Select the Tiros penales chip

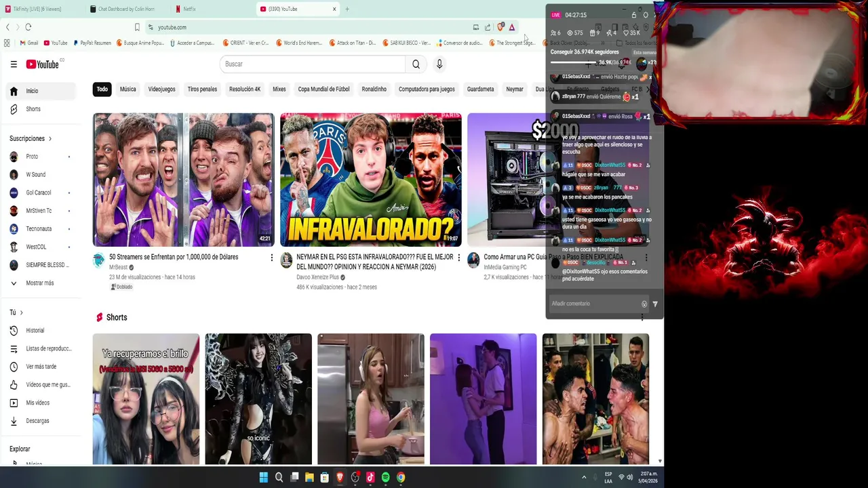pos(202,89)
